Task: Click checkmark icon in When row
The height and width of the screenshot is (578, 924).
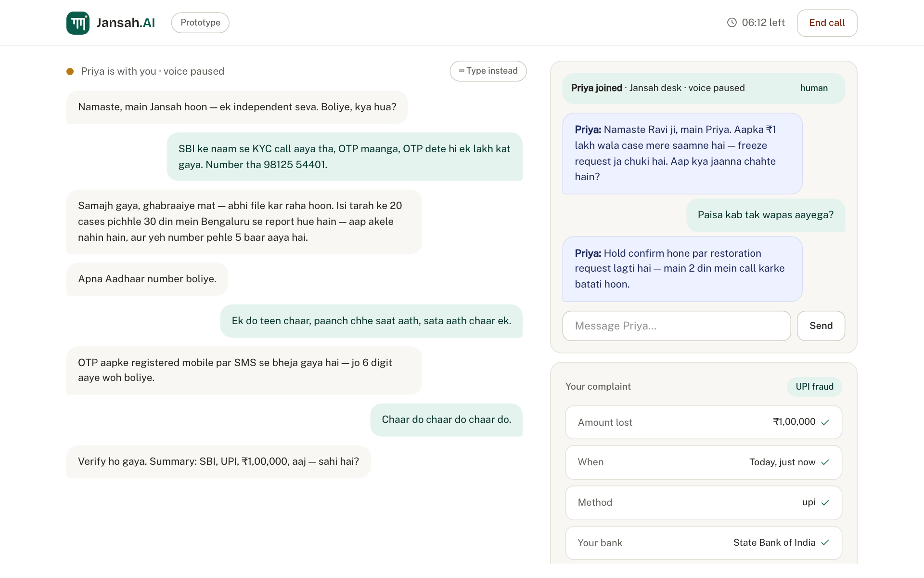Action: point(825,462)
